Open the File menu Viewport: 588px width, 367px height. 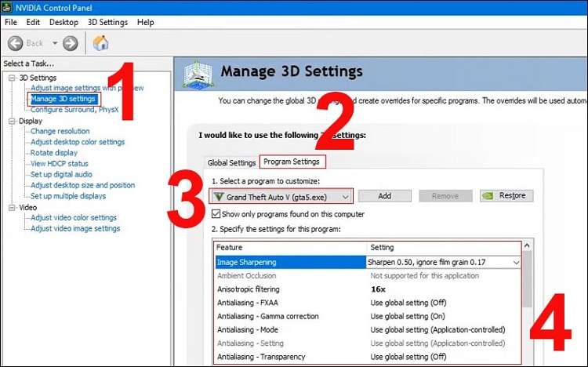point(11,22)
